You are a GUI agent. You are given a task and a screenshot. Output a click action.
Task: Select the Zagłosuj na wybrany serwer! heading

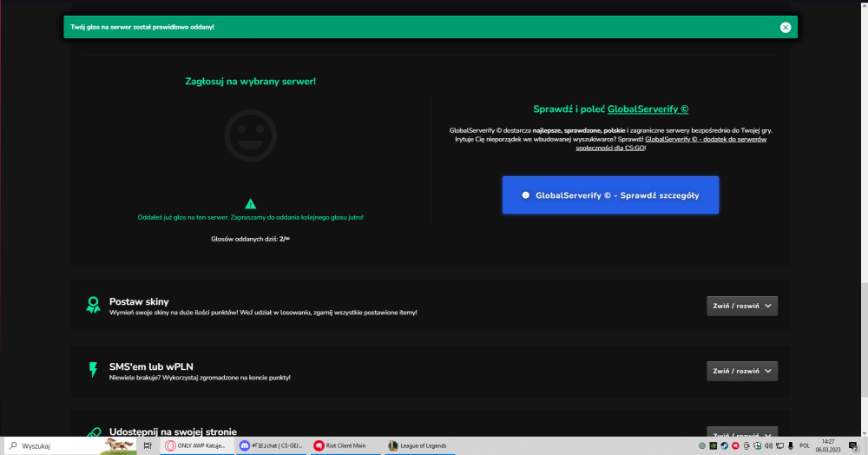point(250,82)
